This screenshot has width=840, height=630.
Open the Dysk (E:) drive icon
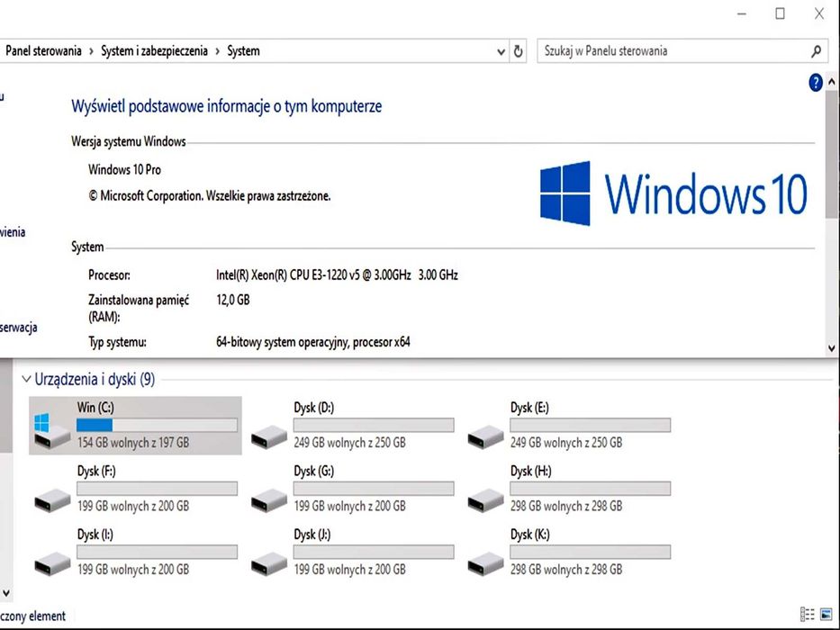[x=485, y=436]
